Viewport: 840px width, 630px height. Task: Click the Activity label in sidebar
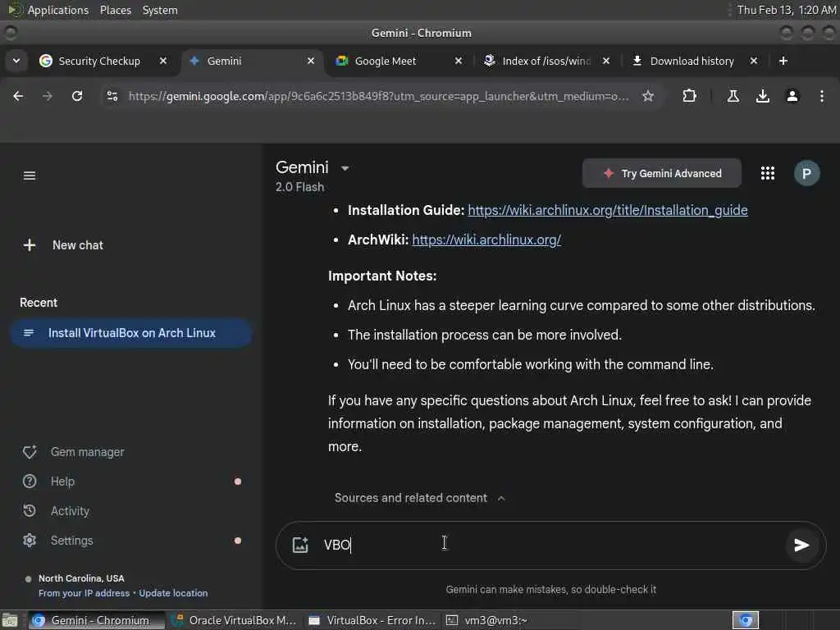point(71,511)
